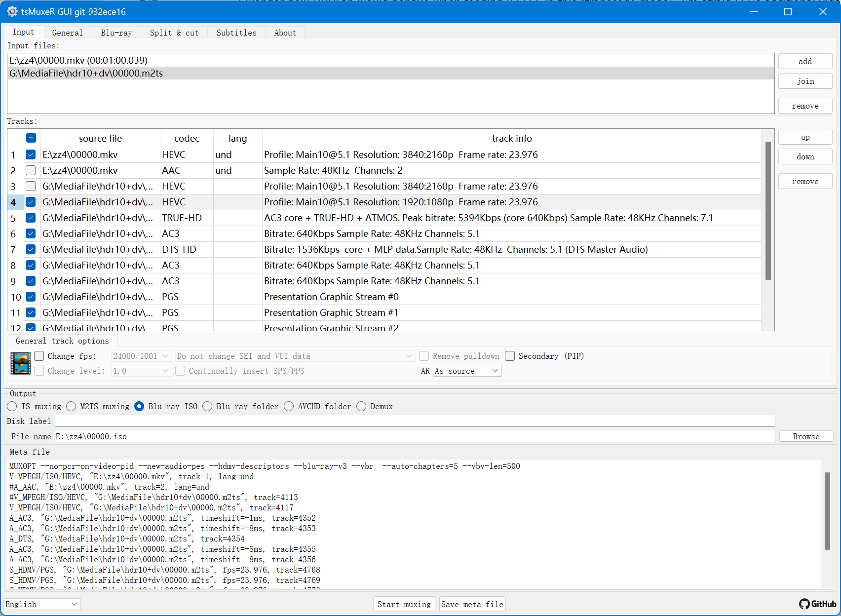Screen dimensions: 841x616
Task: Minimize the tsMuxeR window
Action: tap(754, 11)
